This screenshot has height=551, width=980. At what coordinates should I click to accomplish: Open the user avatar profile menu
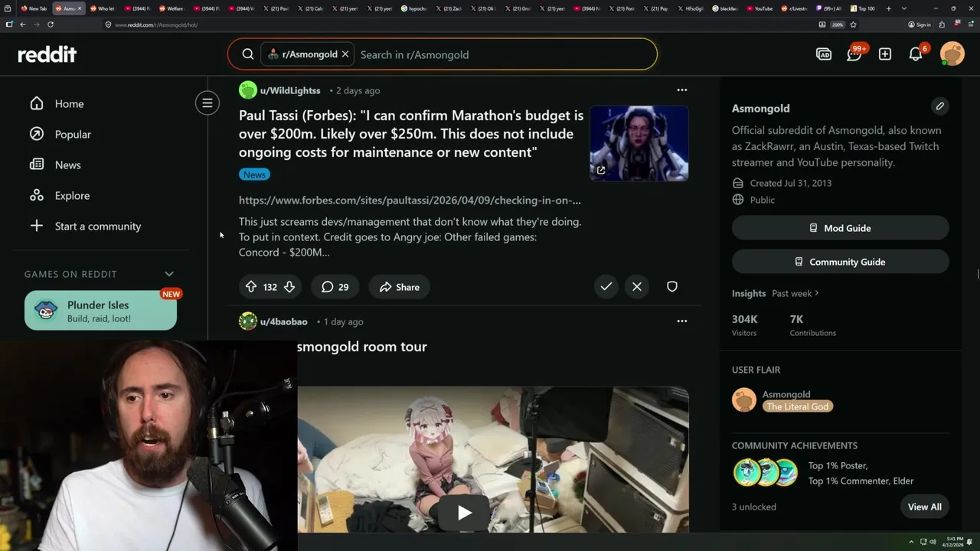[952, 54]
